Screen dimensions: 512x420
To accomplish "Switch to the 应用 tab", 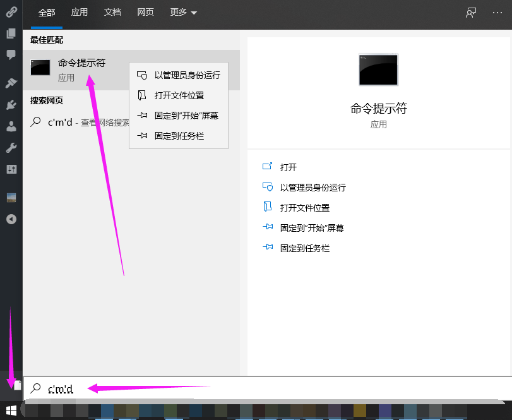I will [x=80, y=13].
